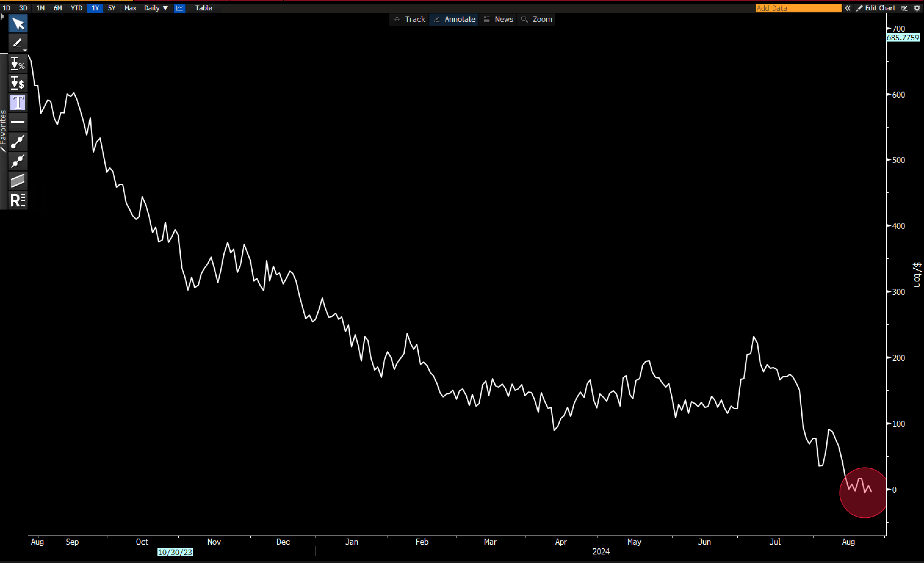
Task: Choose the parallel channel drawing tool
Action: 18,181
